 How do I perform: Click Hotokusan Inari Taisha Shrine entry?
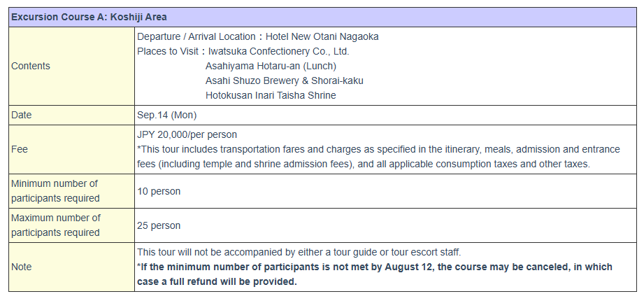pos(271,95)
